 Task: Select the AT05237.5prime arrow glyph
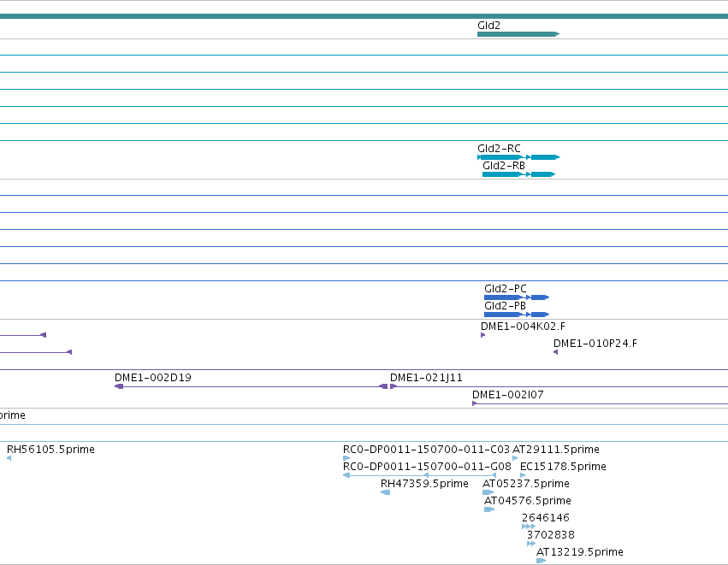coord(488,492)
